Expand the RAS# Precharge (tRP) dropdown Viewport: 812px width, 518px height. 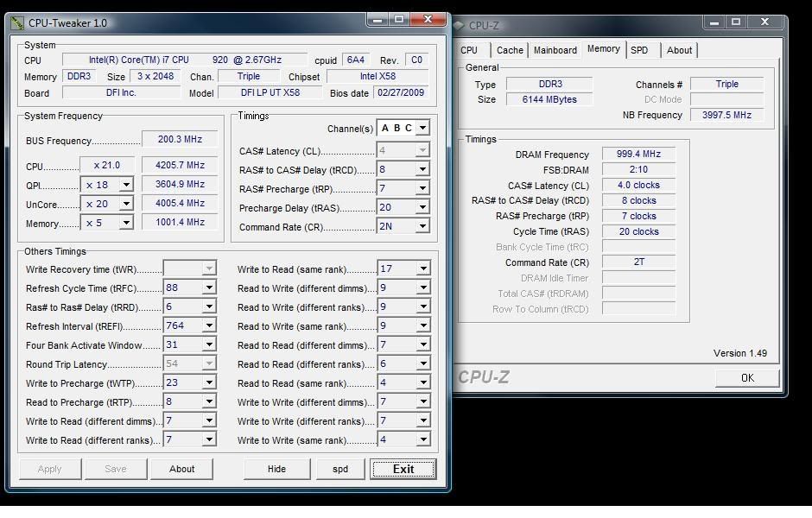(422, 188)
